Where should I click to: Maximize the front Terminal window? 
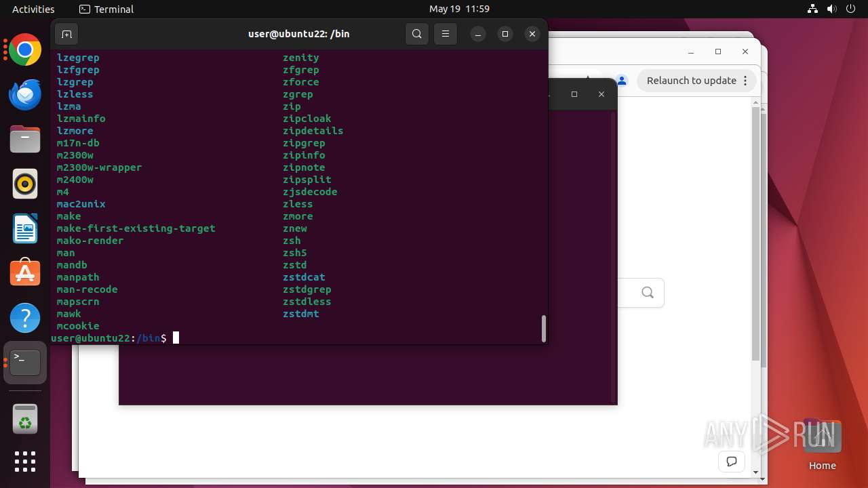pos(505,34)
